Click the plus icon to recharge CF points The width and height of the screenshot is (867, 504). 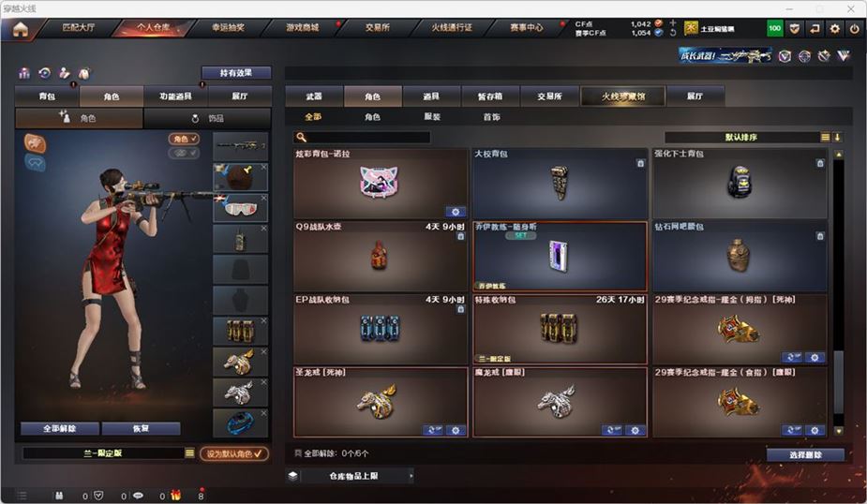(x=673, y=23)
